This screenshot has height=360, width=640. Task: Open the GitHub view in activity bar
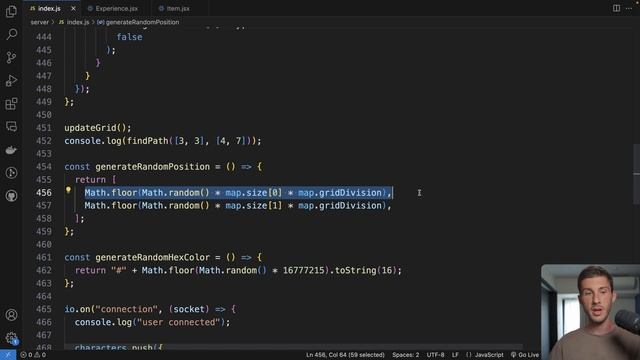click(11, 196)
